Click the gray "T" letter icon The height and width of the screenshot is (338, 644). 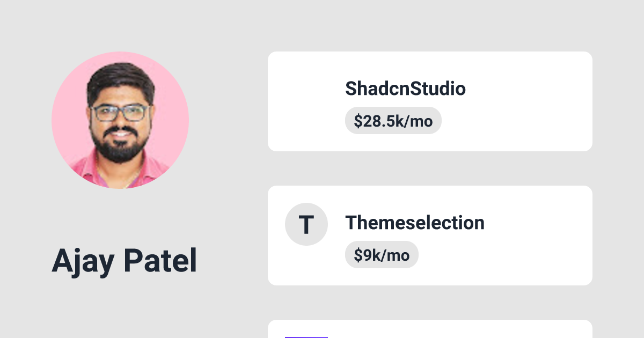point(306,224)
